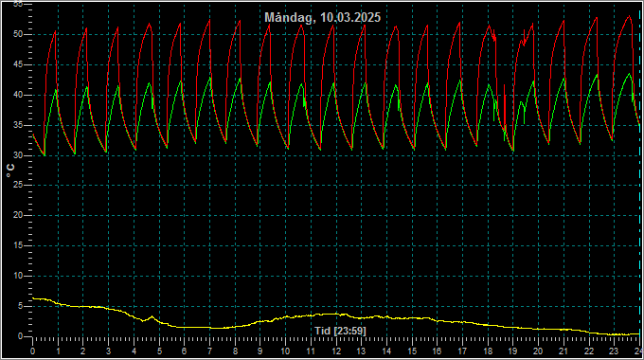The height and width of the screenshot is (360, 644).
Task: Select hour 23 on the time axis
Action: click(614, 351)
